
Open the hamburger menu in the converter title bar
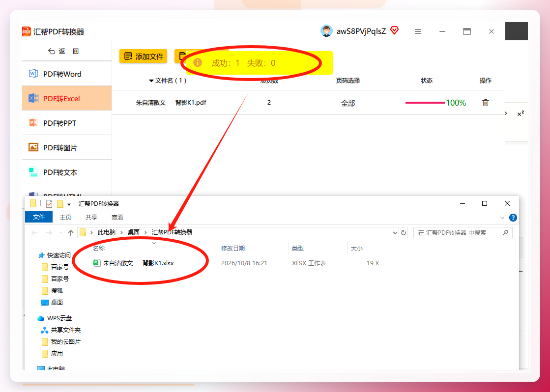(418, 31)
